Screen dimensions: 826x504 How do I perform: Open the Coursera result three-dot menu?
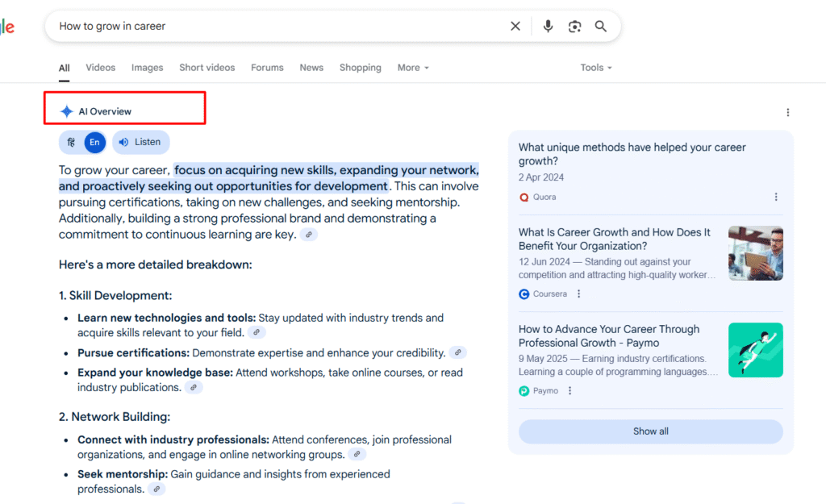click(578, 294)
